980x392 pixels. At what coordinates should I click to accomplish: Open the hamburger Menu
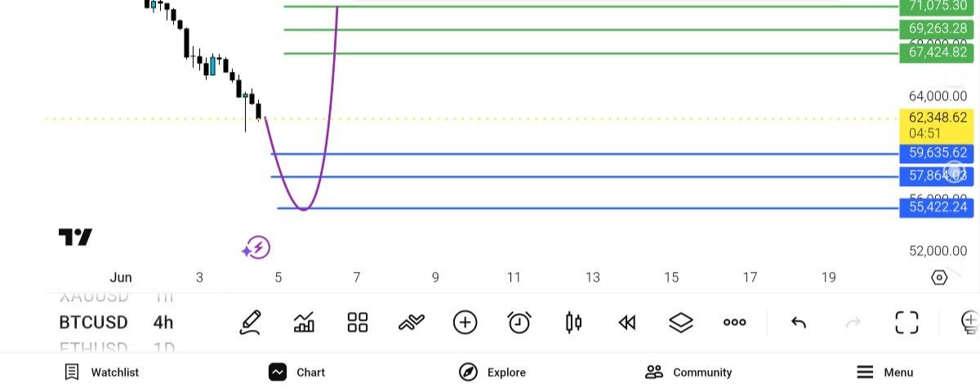coord(884,372)
